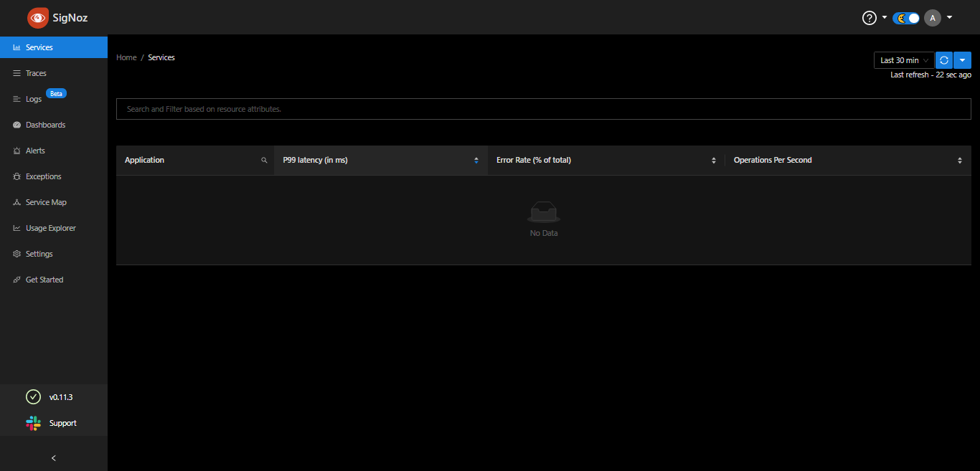Open Exceptions via its sidebar icon
The width and height of the screenshot is (980, 471).
click(16, 176)
